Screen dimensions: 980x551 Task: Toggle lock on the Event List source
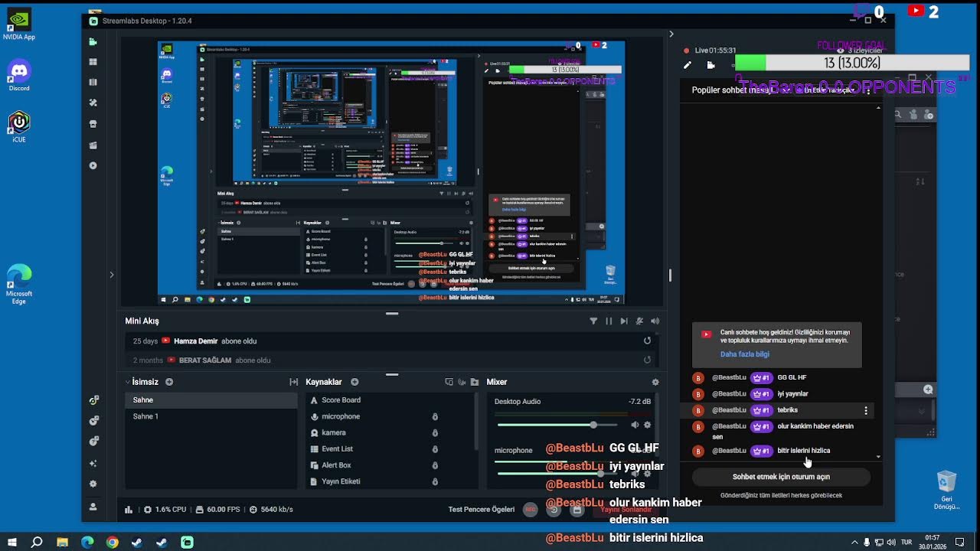tap(435, 449)
